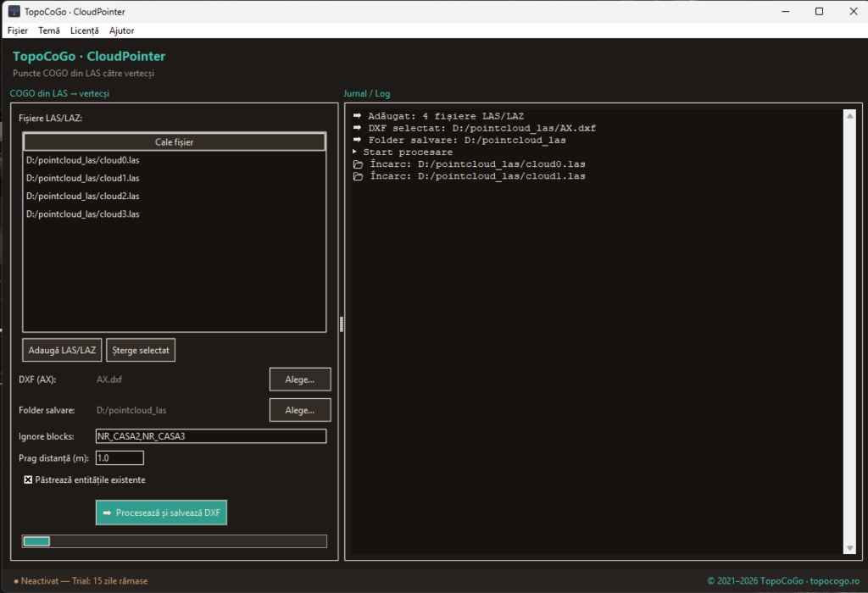The width and height of the screenshot is (868, 593).
Task: Click the 'Prag distanță (m):' label
Action: point(53,458)
